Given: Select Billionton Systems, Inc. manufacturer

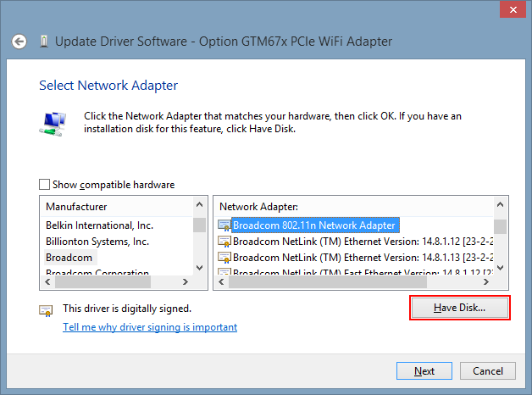Looking at the screenshot, I should point(97,242).
